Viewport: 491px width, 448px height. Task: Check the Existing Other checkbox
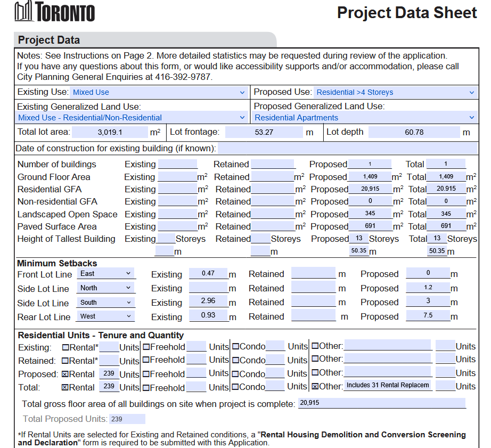pyautogui.click(x=315, y=346)
